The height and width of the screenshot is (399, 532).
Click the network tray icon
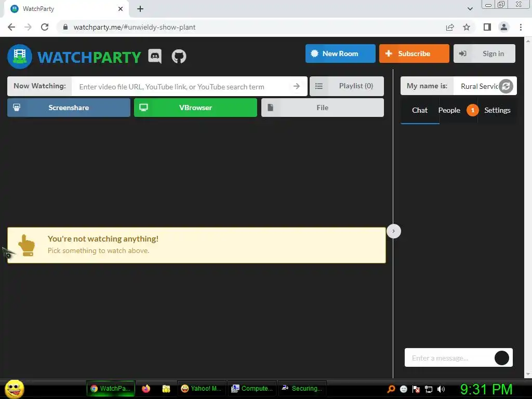(429, 389)
